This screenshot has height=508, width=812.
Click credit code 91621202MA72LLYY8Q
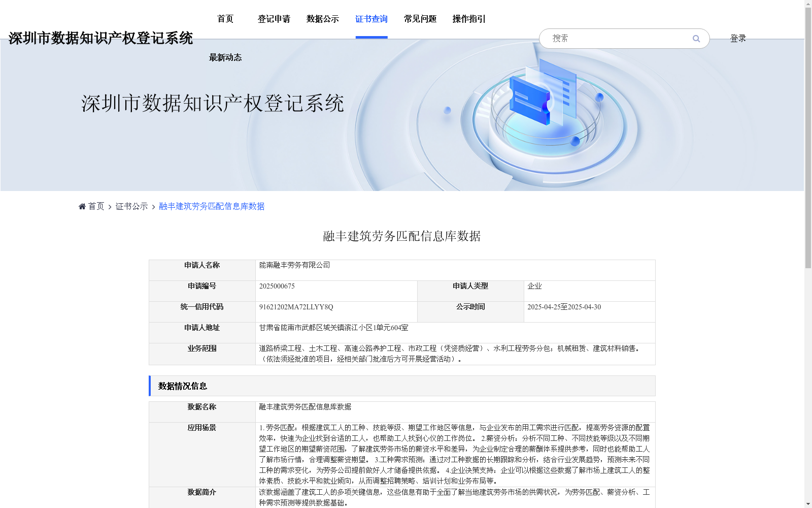tap(296, 307)
